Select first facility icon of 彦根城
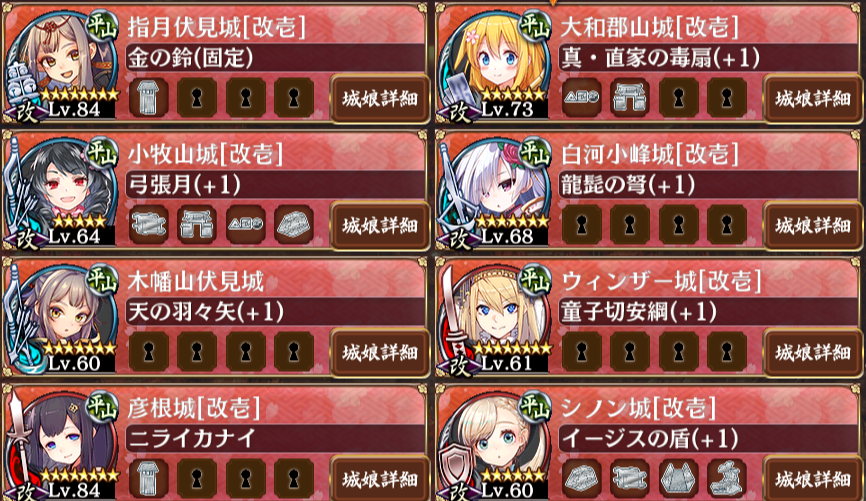The width and height of the screenshot is (866, 501). [x=149, y=478]
